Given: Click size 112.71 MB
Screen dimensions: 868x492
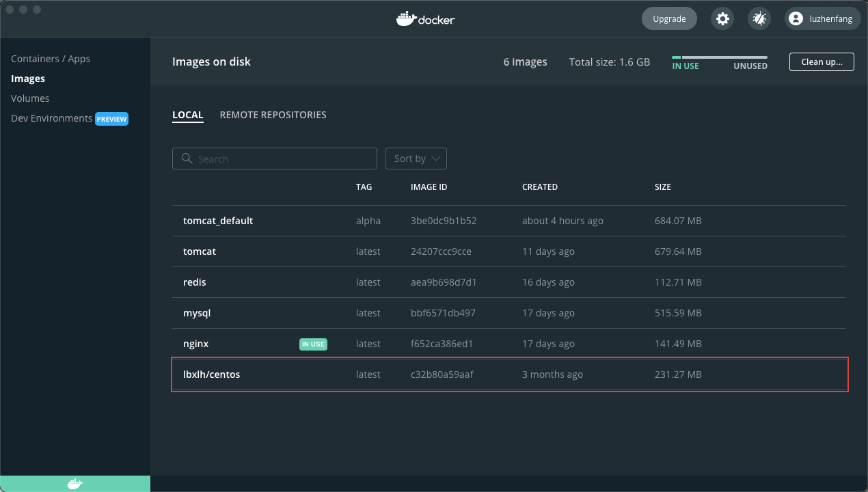Looking at the screenshot, I should tap(678, 282).
